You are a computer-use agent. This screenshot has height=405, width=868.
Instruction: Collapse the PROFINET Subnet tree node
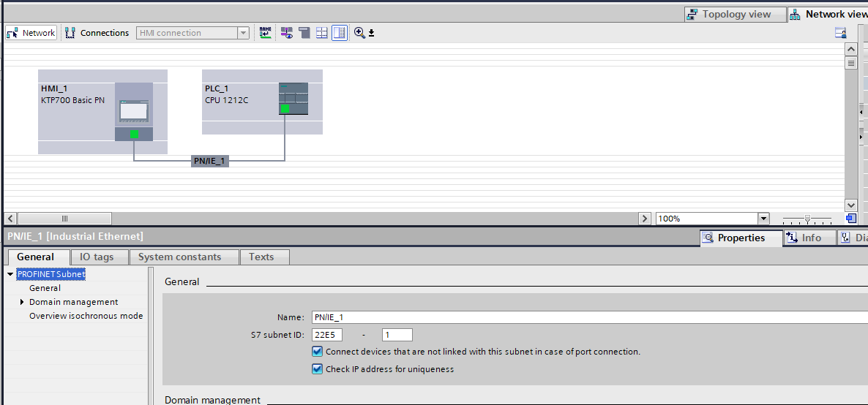point(10,274)
